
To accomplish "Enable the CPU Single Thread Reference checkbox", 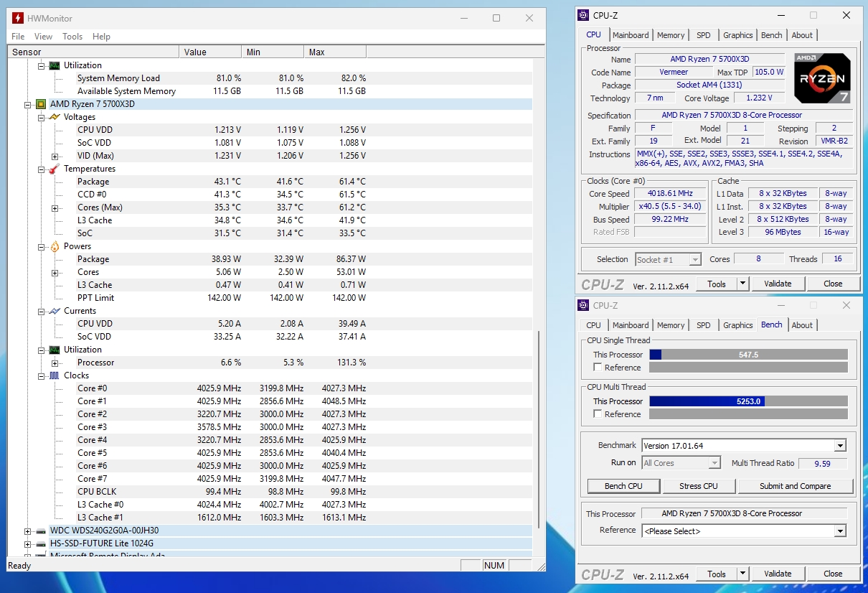I will pyautogui.click(x=598, y=368).
